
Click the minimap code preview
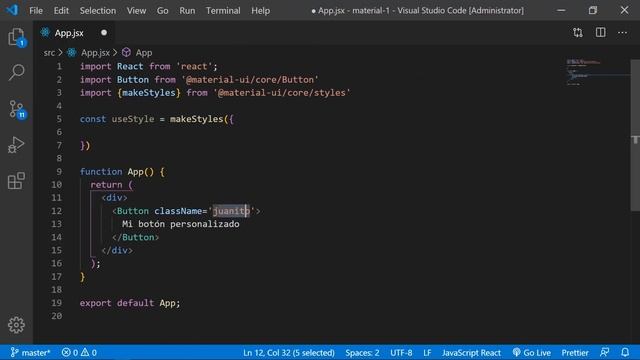(x=584, y=72)
